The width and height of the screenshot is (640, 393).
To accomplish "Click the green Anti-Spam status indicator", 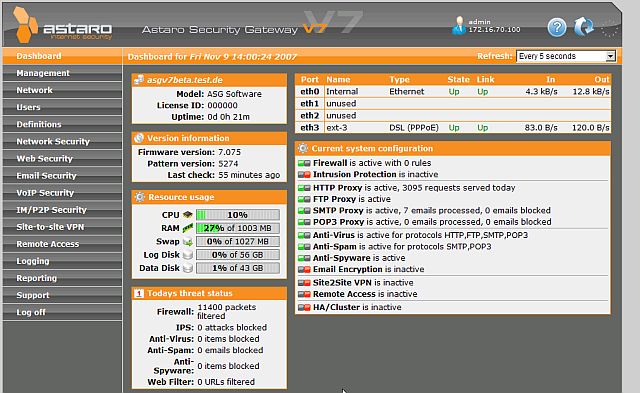I will [x=304, y=247].
